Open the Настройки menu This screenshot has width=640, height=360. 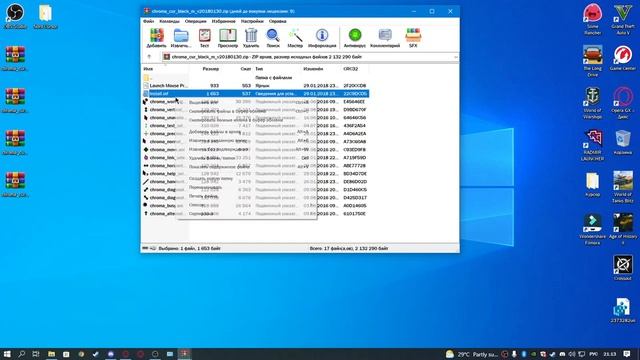tap(252, 21)
